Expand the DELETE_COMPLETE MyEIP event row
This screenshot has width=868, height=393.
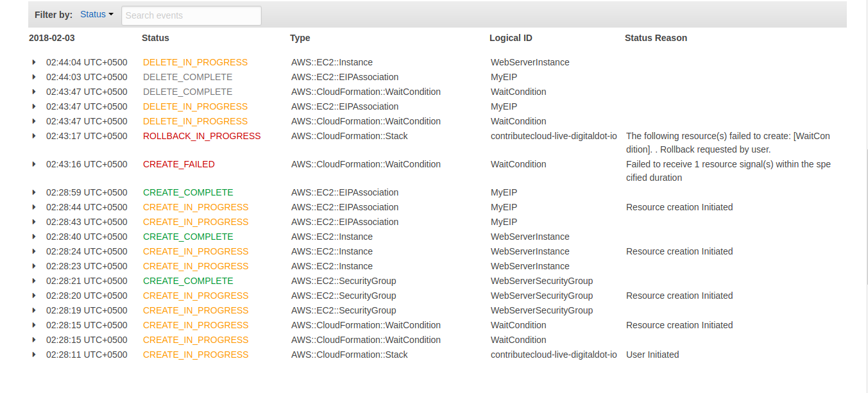coord(34,77)
